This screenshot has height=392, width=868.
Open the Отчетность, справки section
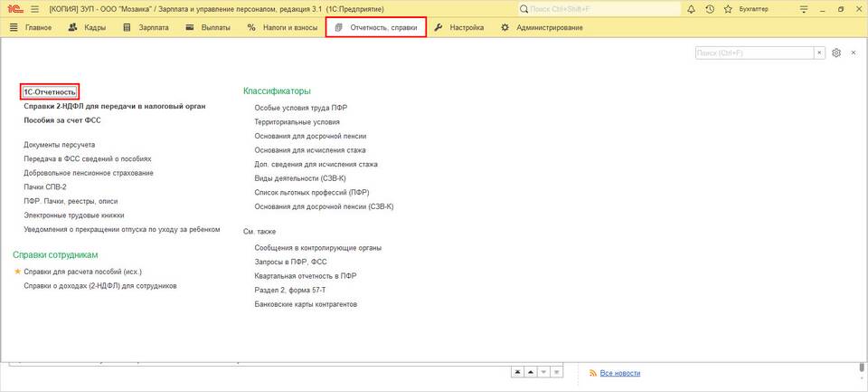pyautogui.click(x=376, y=28)
